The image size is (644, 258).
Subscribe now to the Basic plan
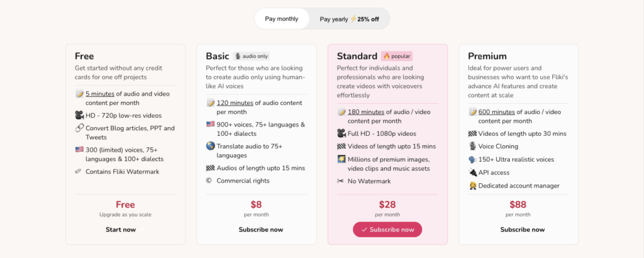261,230
